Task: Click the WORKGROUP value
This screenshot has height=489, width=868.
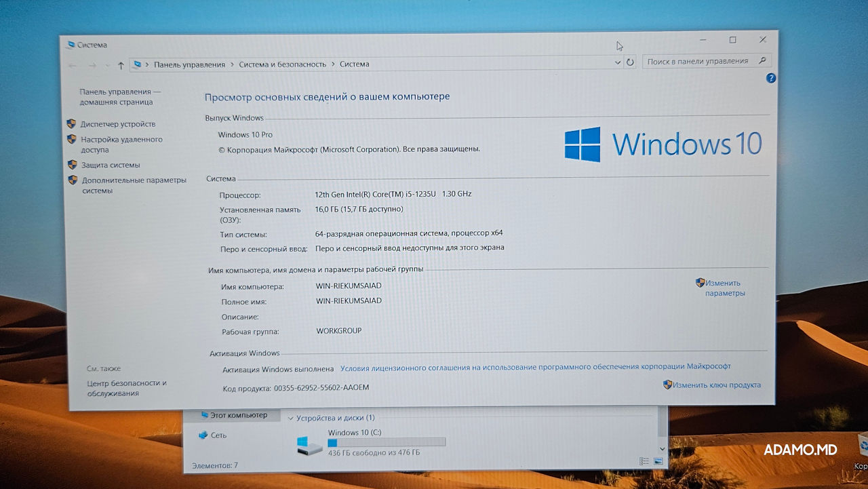Action: pyautogui.click(x=339, y=331)
